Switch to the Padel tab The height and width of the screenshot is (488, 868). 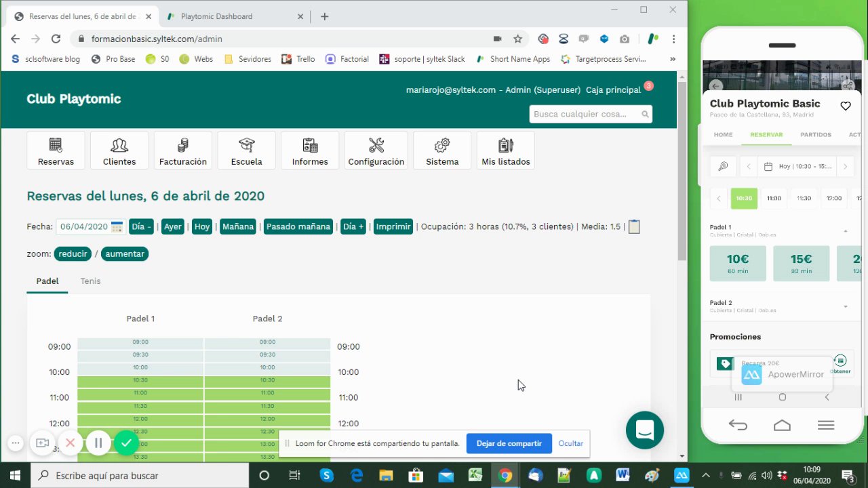click(47, 281)
